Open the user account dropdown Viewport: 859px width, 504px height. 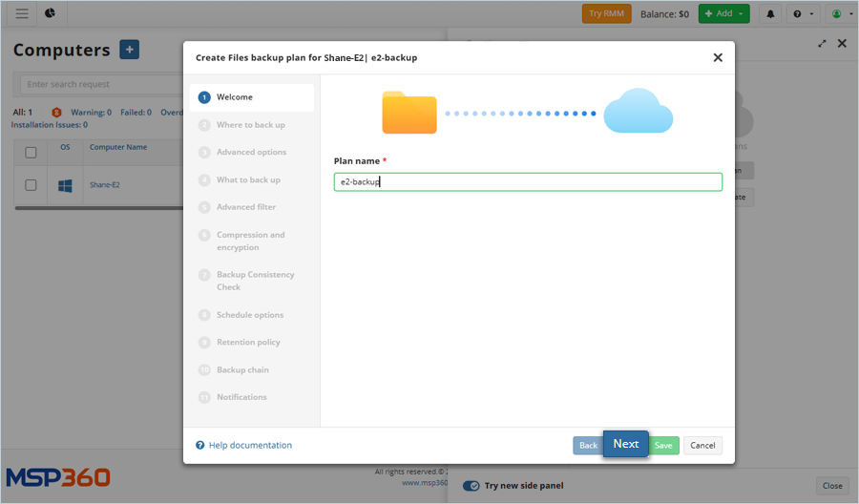tap(840, 14)
